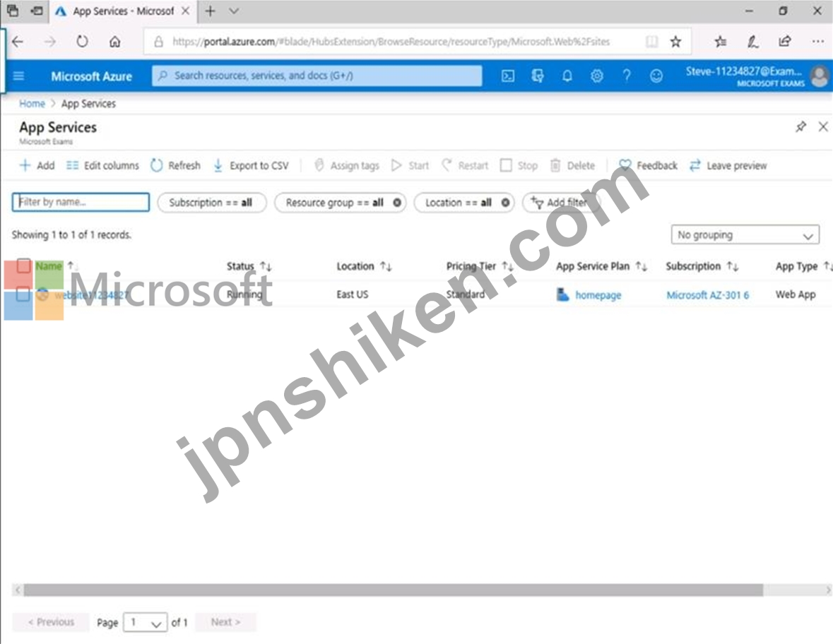Click the Start command
This screenshot has width=833, height=644.
click(410, 166)
